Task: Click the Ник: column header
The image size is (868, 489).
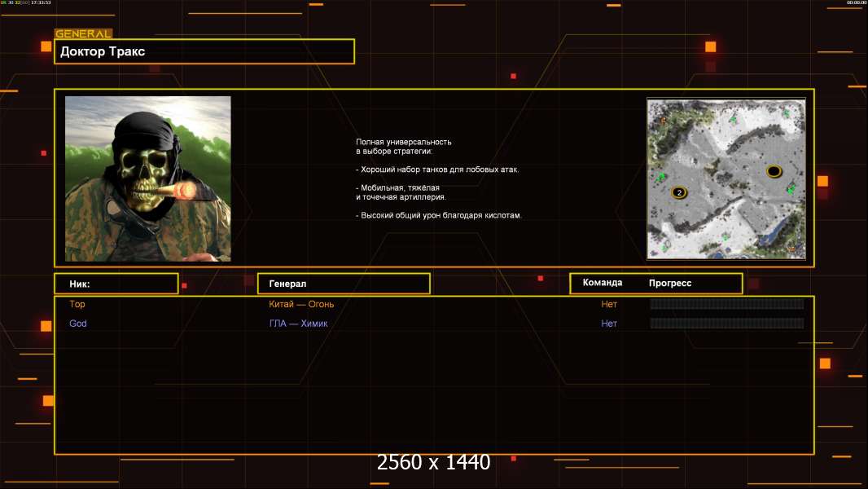Action: click(x=116, y=284)
